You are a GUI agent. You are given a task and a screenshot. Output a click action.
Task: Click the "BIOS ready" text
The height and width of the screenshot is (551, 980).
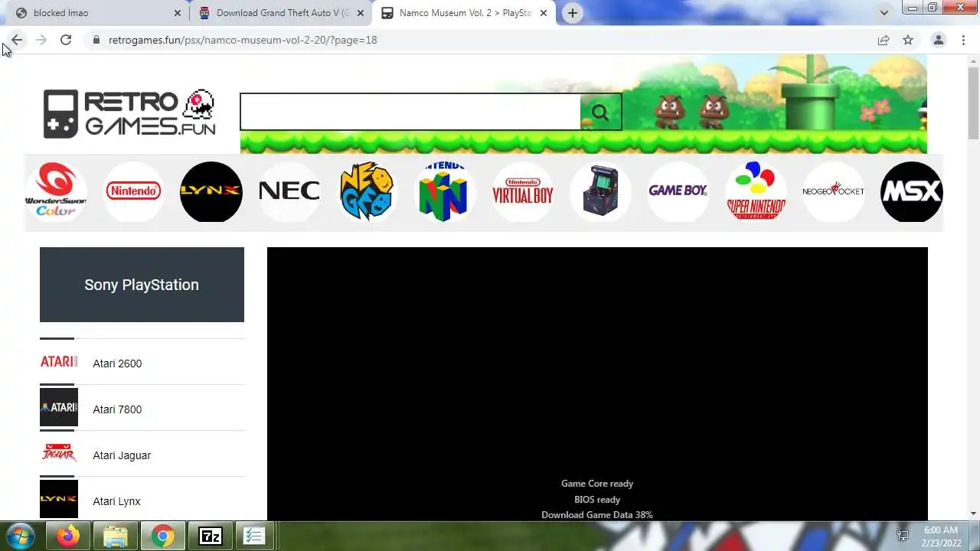pyautogui.click(x=597, y=500)
